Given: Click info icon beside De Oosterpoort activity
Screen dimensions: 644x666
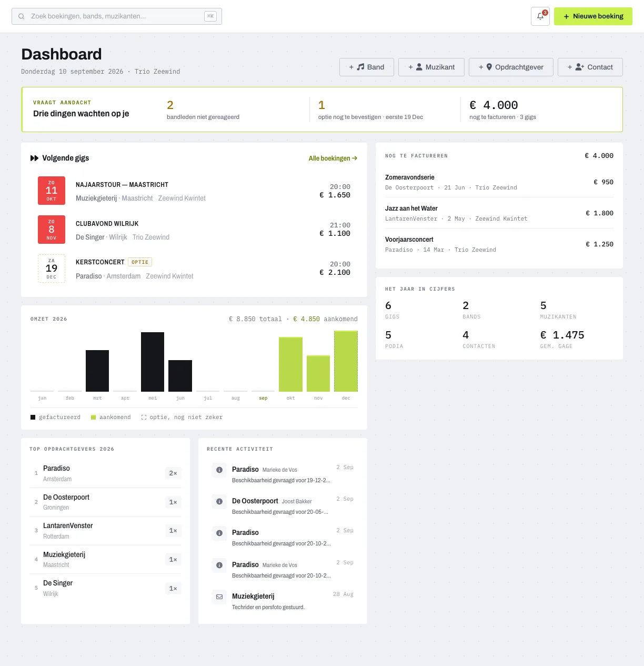Looking at the screenshot, I should 219,501.
